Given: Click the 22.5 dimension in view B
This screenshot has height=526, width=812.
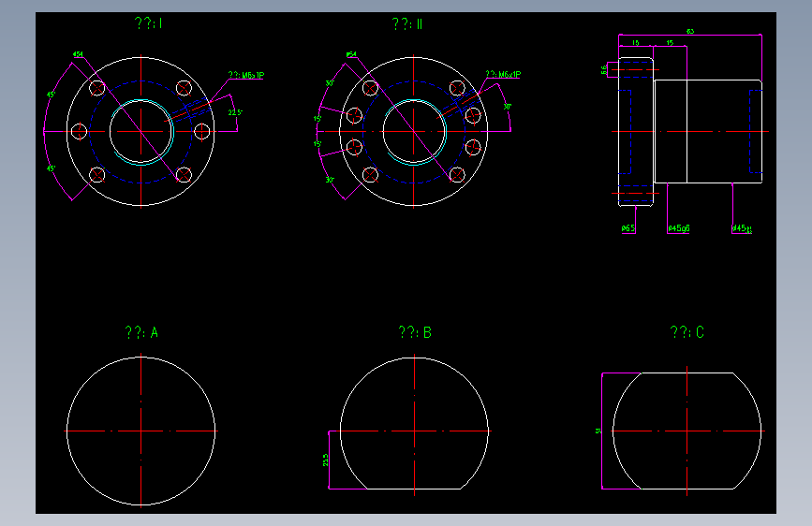Looking at the screenshot, I should click(325, 460).
